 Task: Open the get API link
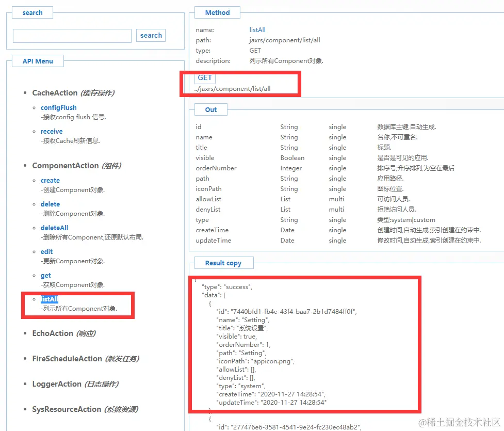click(45, 276)
